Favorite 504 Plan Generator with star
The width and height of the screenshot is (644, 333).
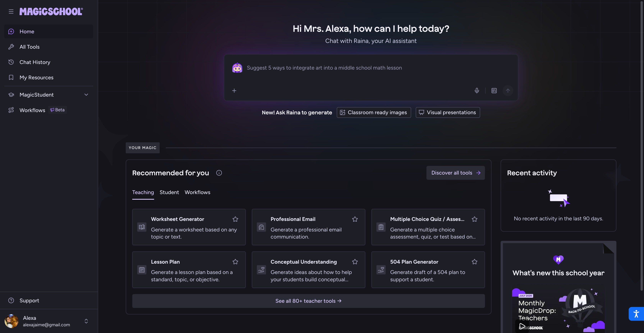(x=475, y=262)
